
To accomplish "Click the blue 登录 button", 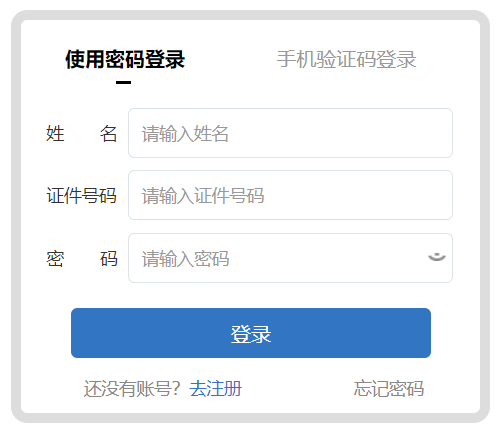I will [x=251, y=333].
